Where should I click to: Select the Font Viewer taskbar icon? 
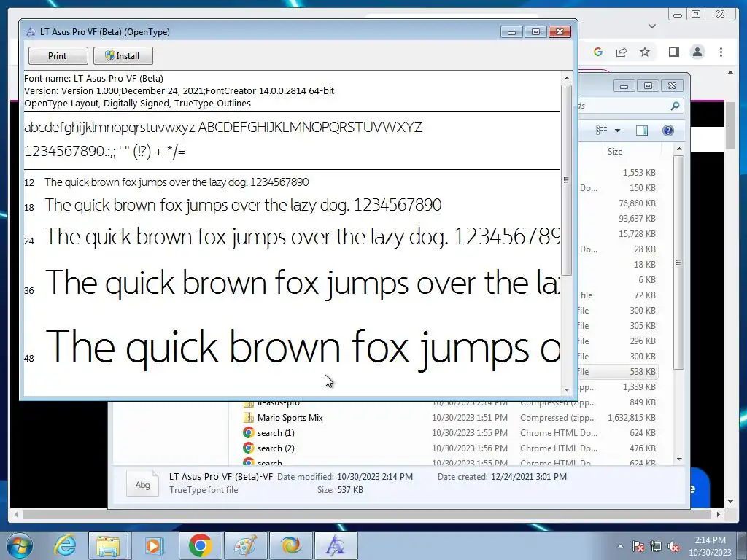tap(336, 545)
